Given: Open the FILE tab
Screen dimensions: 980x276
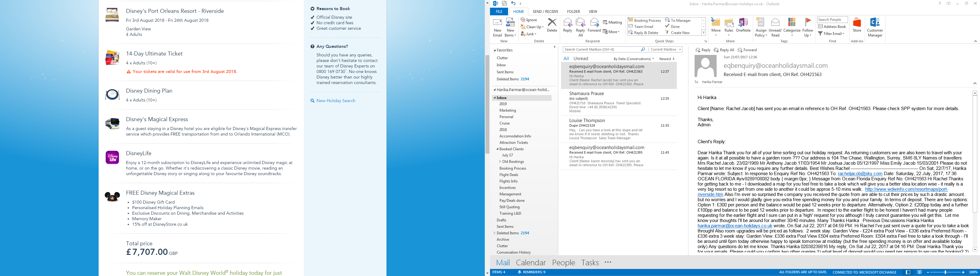Looking at the screenshot, I should 499,11.
